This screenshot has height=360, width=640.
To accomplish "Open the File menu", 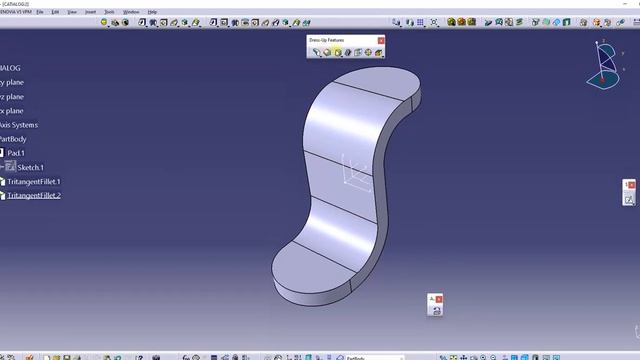I will pos(40,12).
